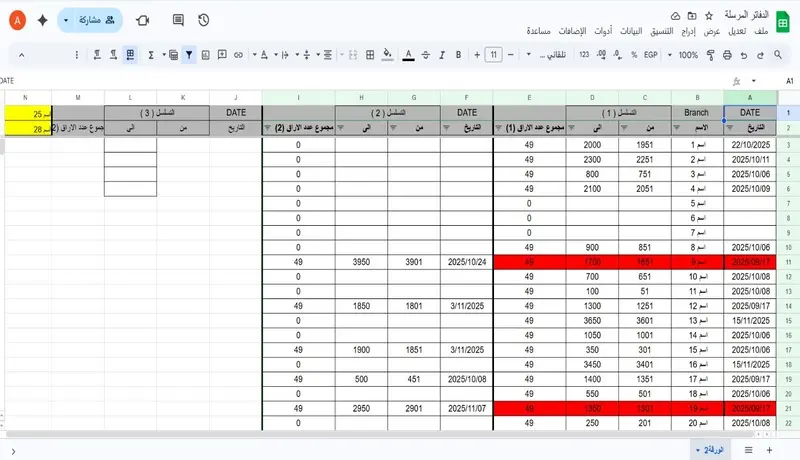Open the all sheets list icon
This screenshot has height=460, width=800.
(748, 450)
